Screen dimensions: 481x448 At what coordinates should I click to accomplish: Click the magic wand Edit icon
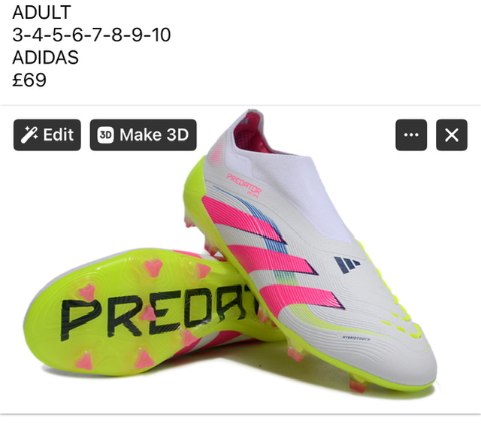point(29,135)
